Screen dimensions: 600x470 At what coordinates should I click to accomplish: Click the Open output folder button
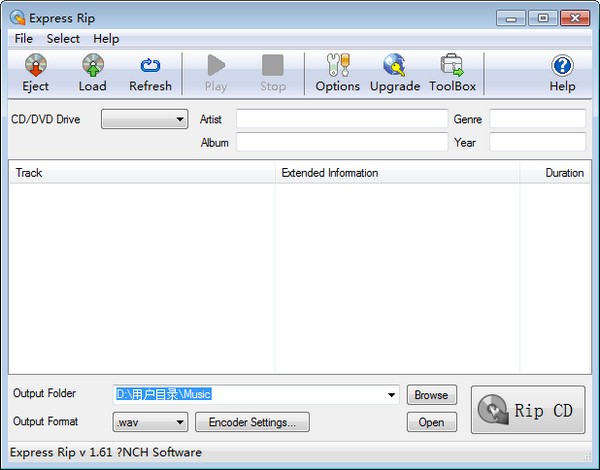[432, 422]
